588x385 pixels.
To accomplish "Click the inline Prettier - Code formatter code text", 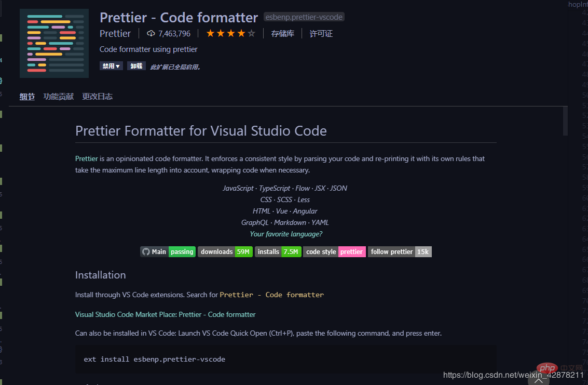I will tap(272, 295).
